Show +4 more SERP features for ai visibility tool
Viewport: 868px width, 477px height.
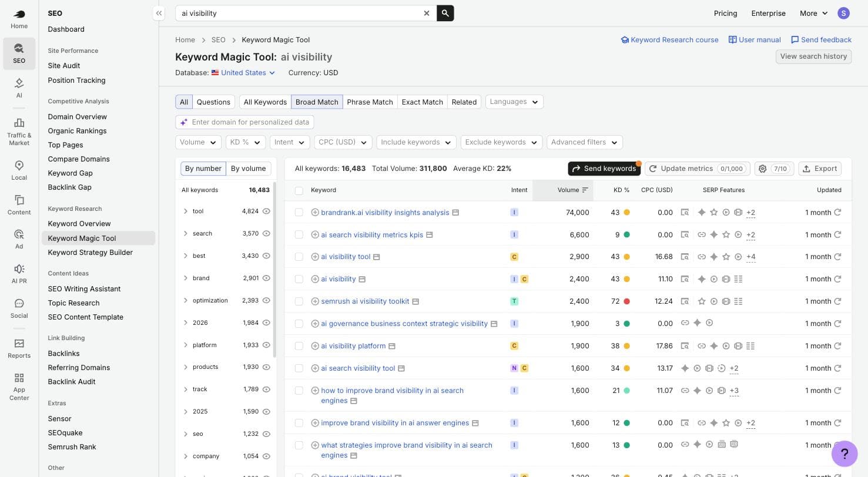pos(750,257)
